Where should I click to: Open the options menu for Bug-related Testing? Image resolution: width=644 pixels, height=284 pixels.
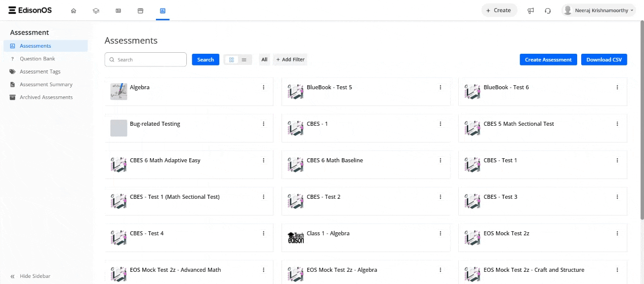coord(264,124)
